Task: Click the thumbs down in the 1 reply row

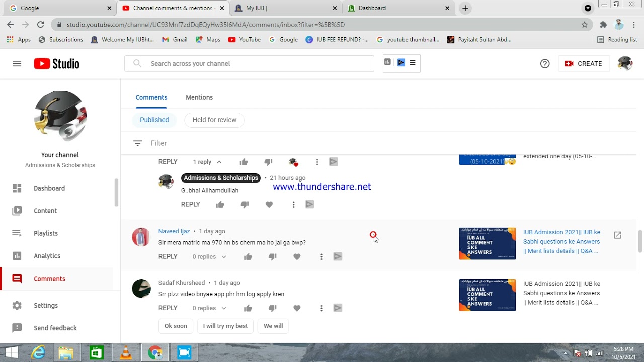Action: coord(268,162)
